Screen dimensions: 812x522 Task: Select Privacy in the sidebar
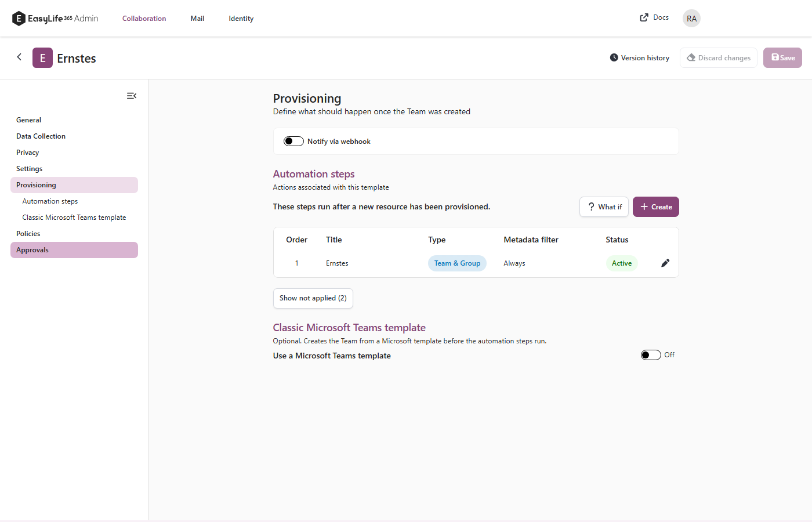click(x=74, y=153)
